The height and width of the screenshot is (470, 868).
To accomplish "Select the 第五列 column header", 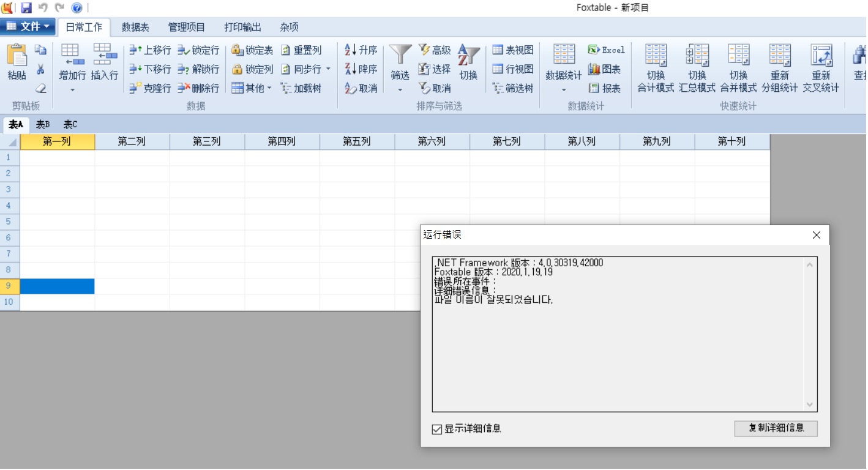I will tap(357, 141).
